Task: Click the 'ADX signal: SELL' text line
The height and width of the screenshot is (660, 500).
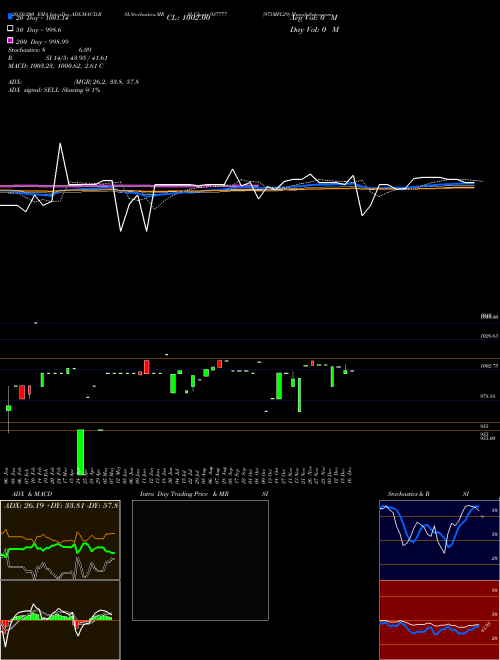Action: pos(54,90)
